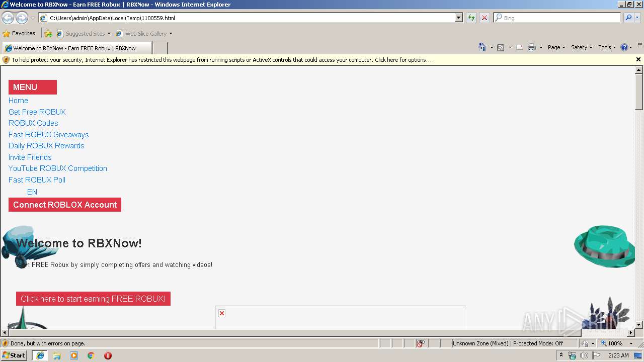This screenshot has width=644, height=362.
Task: Open the Home button dropdown arrow
Action: 492,47
